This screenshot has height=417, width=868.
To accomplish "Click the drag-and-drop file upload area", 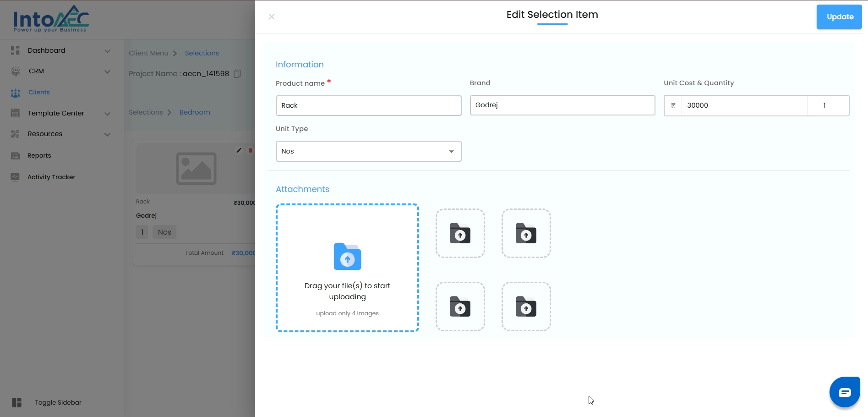I will (347, 268).
